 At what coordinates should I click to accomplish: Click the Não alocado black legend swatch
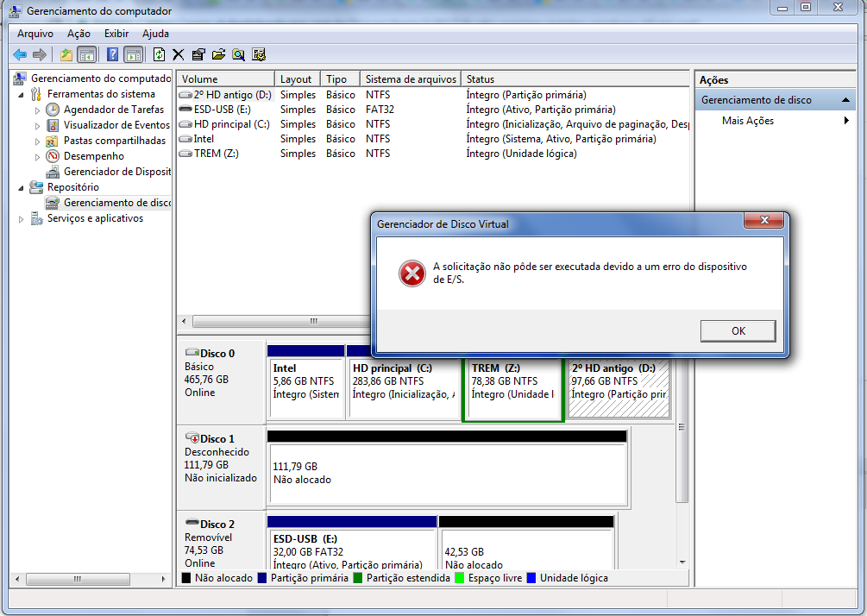186,578
